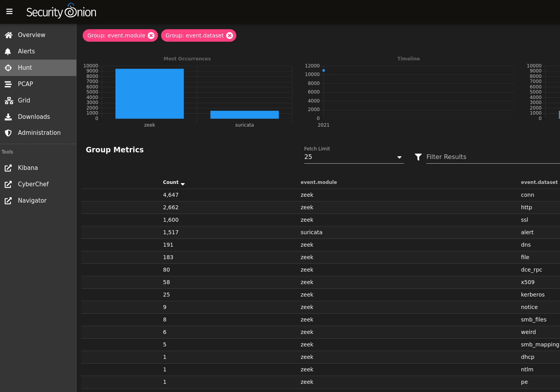Image resolution: width=560 pixels, height=392 pixels.
Task: Click the count value 191
Action: [168, 245]
